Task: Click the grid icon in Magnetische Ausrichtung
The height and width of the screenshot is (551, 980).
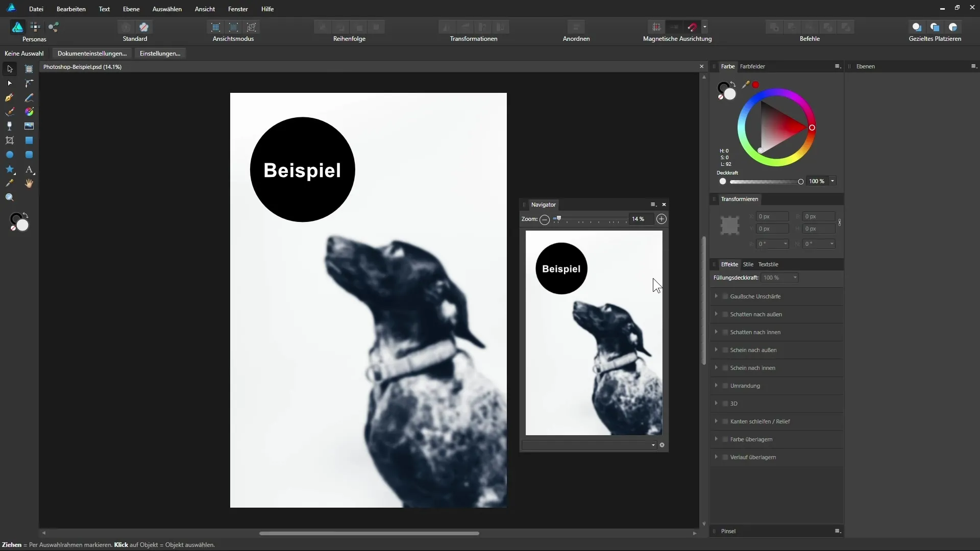Action: click(x=656, y=27)
